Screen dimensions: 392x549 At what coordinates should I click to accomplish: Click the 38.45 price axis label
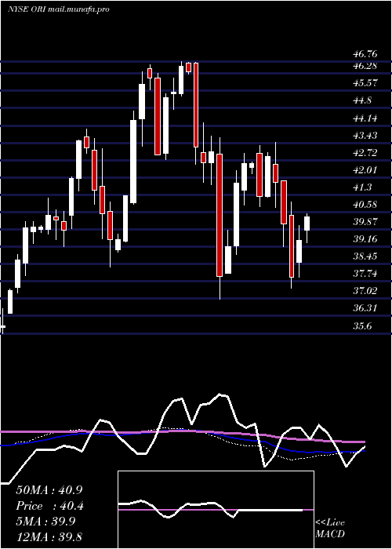(365, 256)
